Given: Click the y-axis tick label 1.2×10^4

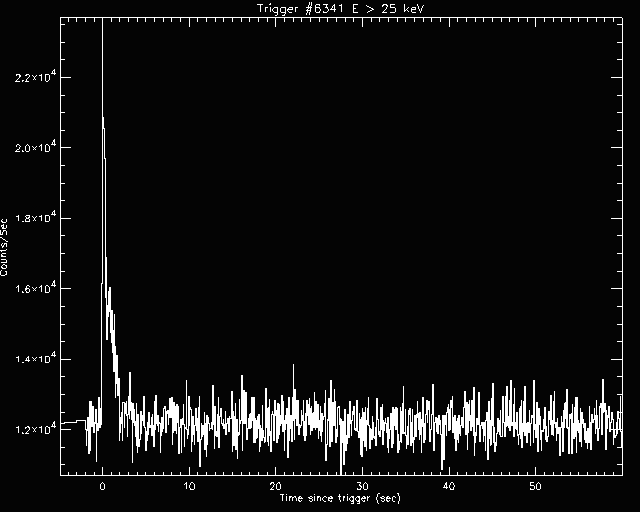Looking at the screenshot, I should (35, 430).
